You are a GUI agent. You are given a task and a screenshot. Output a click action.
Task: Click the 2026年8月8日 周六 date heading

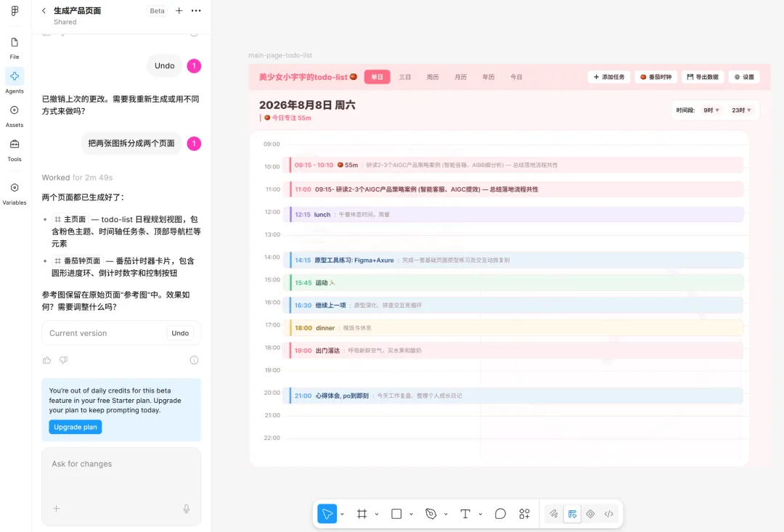coord(307,105)
